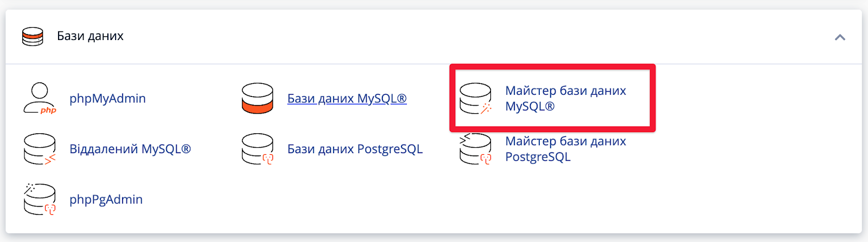This screenshot has height=242, width=868.
Task: Click the elephant badge on phpPgAdmin icon
Action: click(x=50, y=209)
